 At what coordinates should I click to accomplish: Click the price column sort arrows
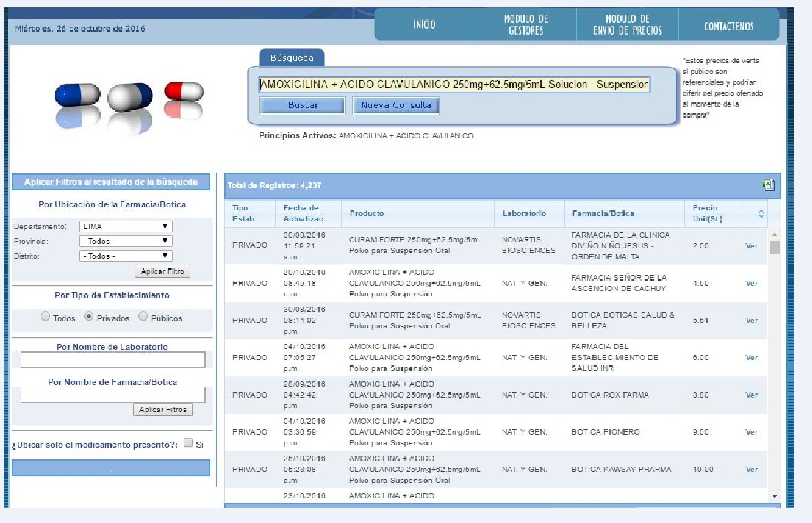762,214
